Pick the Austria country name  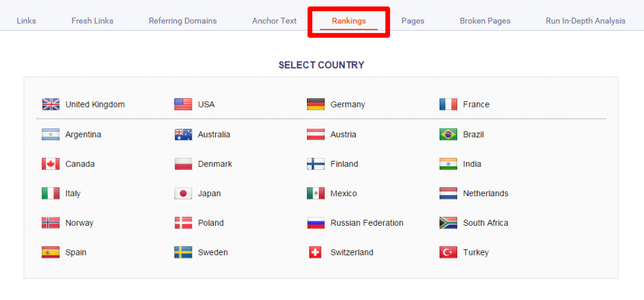tap(343, 135)
